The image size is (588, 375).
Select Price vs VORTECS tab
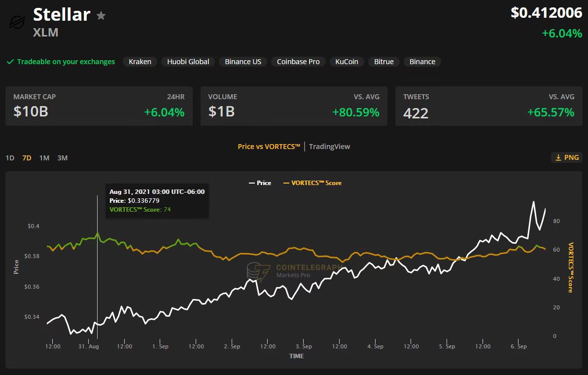coord(269,147)
